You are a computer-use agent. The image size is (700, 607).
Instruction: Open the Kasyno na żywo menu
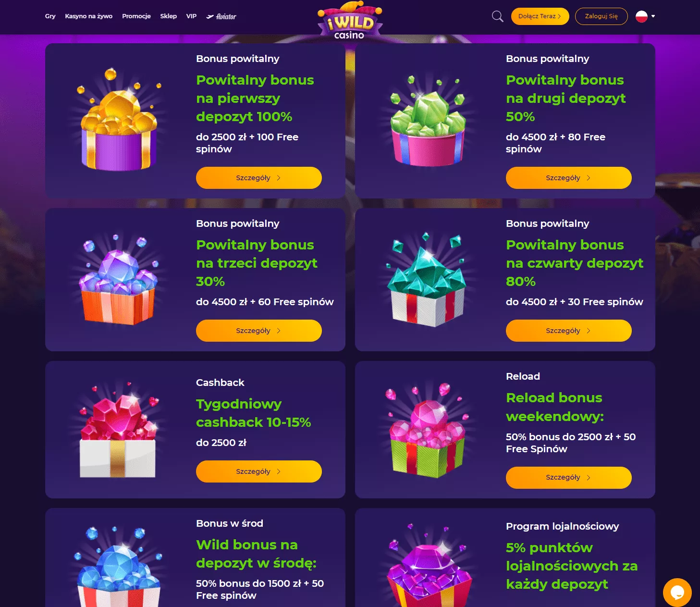pyautogui.click(x=89, y=16)
